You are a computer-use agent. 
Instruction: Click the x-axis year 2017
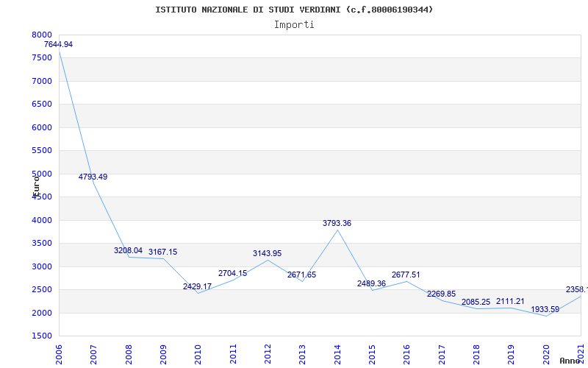click(442, 355)
